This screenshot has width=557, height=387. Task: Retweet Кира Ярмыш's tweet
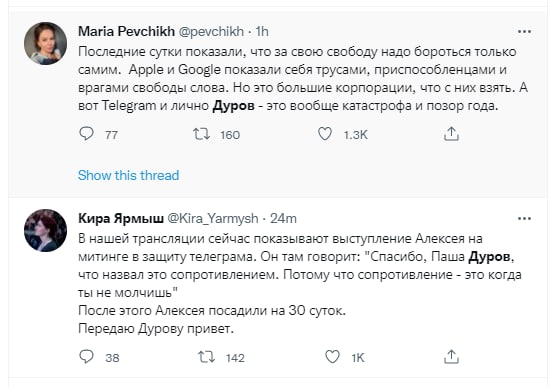pyautogui.click(x=206, y=357)
